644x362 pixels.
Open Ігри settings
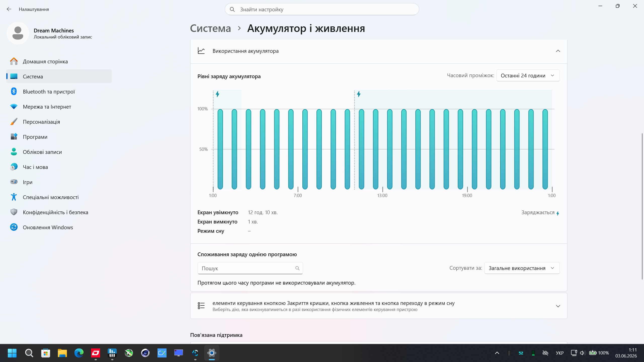(59, 182)
